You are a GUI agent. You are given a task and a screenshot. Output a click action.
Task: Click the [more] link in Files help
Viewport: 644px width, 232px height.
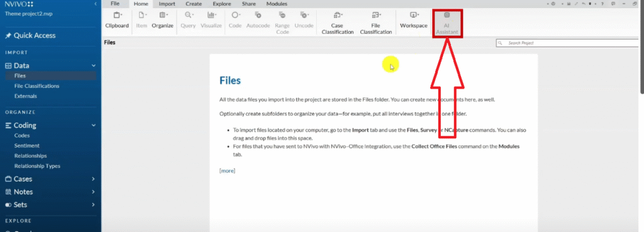point(227,171)
